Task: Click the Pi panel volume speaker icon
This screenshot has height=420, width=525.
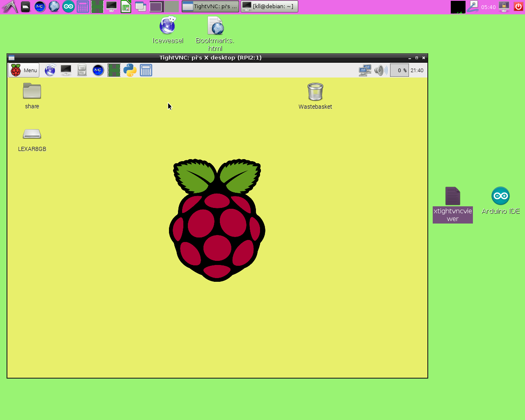Action: [x=381, y=70]
